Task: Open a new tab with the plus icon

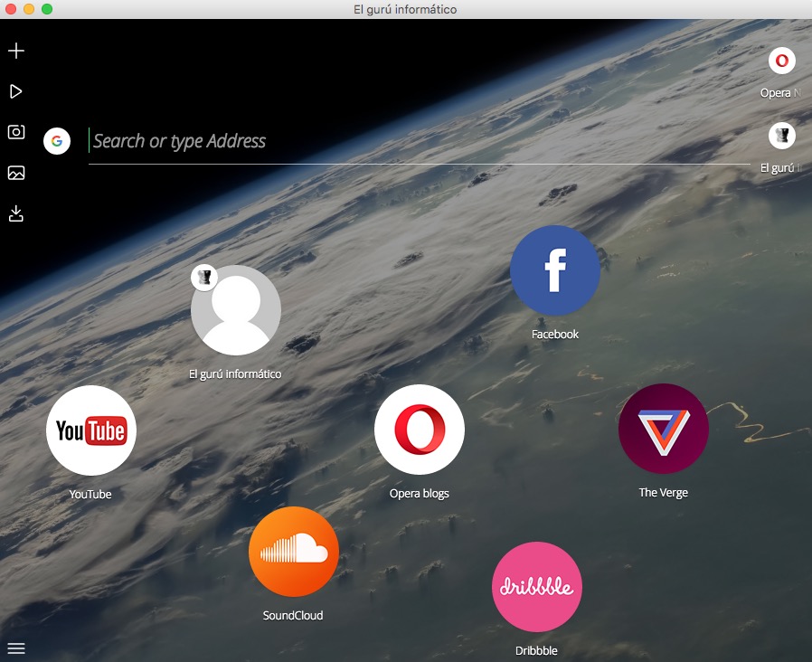Action: click(x=16, y=51)
